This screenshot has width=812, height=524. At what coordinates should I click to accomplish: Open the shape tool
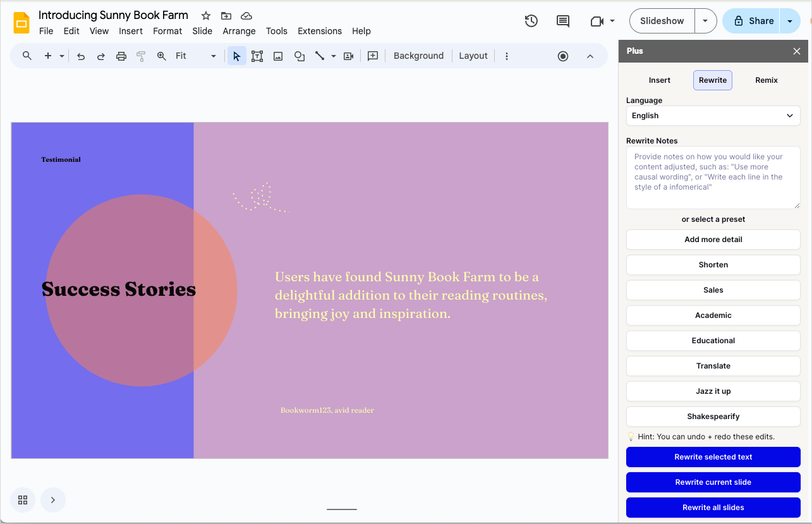(300, 56)
